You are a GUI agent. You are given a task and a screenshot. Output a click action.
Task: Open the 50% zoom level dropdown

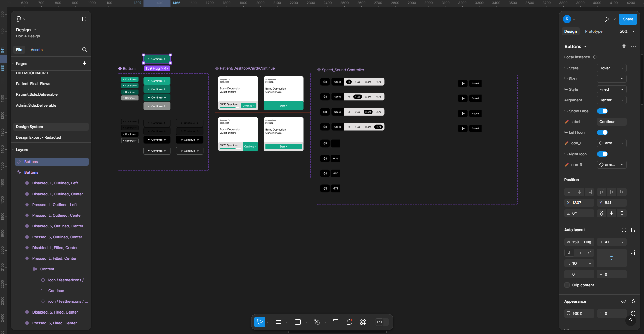click(626, 31)
